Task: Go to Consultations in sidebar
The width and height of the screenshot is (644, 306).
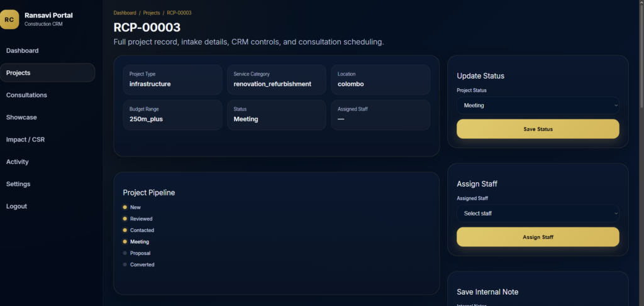Action: click(x=26, y=96)
